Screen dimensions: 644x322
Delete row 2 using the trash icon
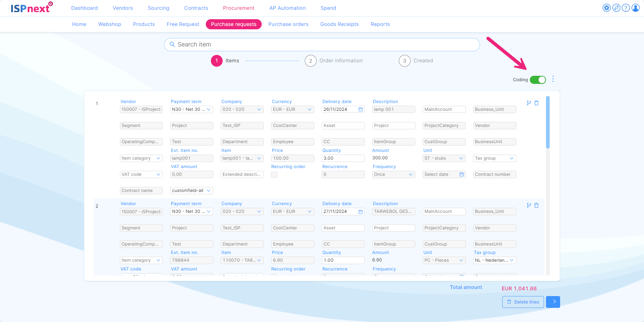537,205
